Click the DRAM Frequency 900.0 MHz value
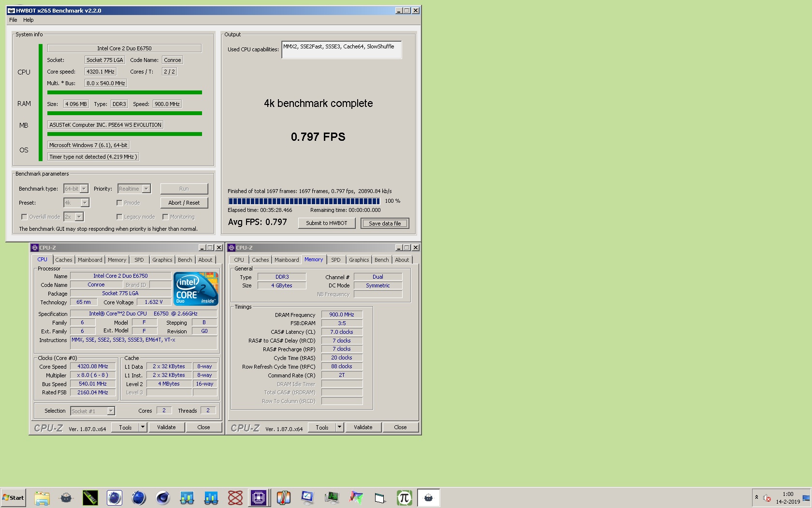The width and height of the screenshot is (812, 508). click(342, 314)
